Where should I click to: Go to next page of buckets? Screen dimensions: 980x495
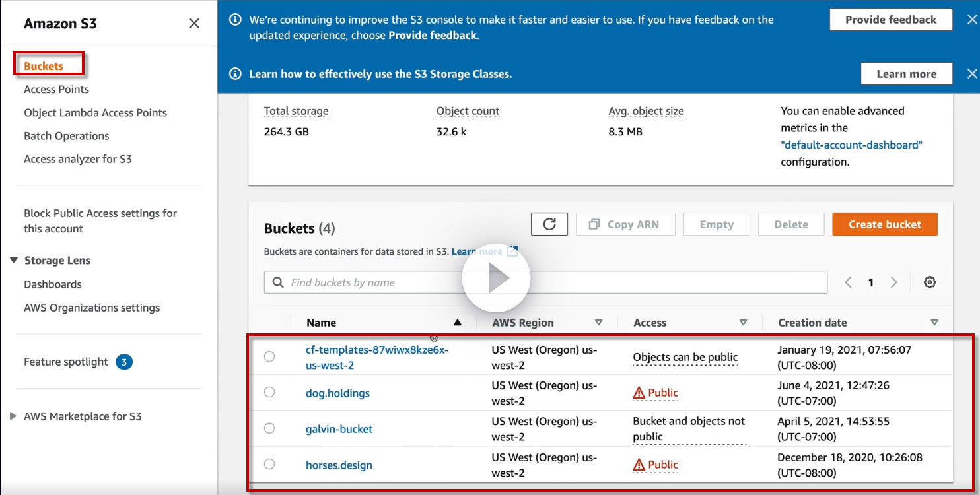click(893, 282)
